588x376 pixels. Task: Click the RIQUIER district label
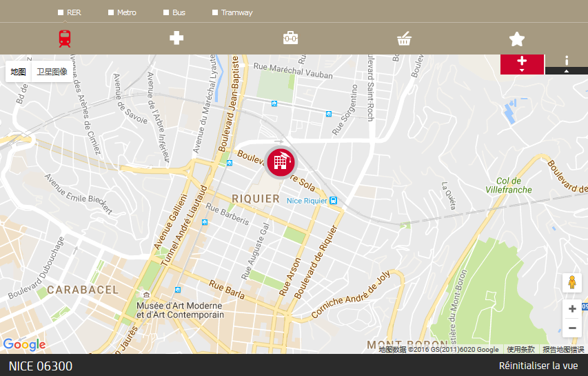tap(256, 199)
